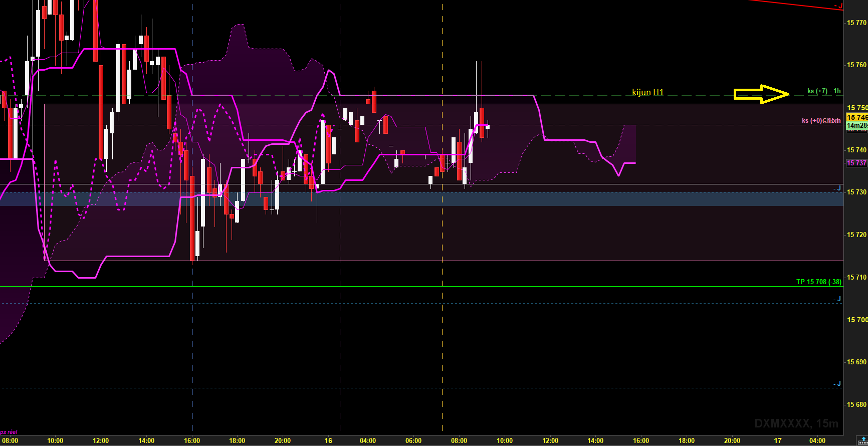Select the 15 720 price axis label
The height and width of the screenshot is (446, 868).
coord(856,235)
